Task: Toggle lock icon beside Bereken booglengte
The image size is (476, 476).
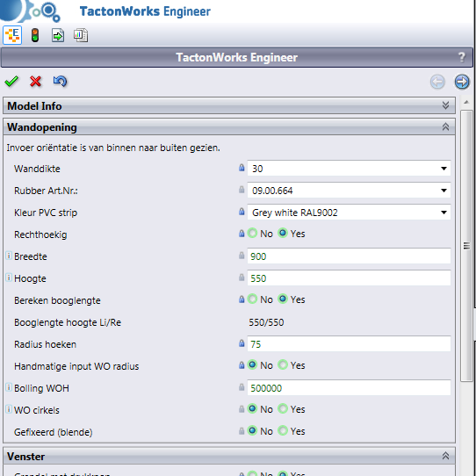Action: 242,299
